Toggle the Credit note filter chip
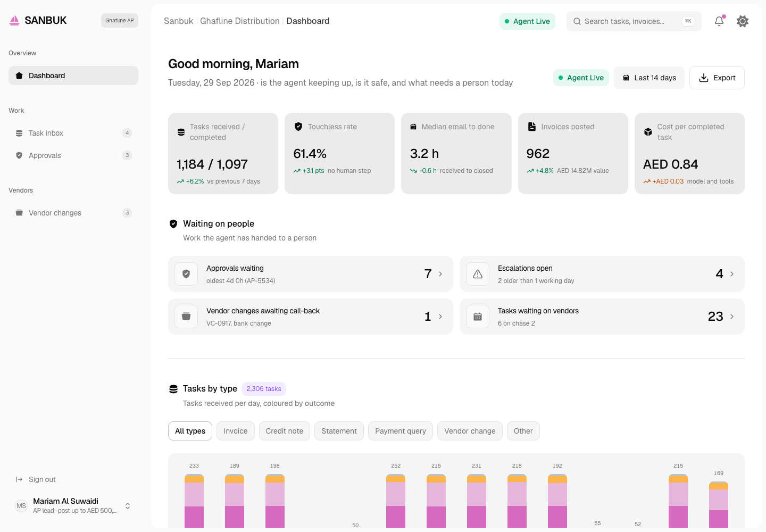Image resolution: width=766 pixels, height=532 pixels. tap(285, 431)
